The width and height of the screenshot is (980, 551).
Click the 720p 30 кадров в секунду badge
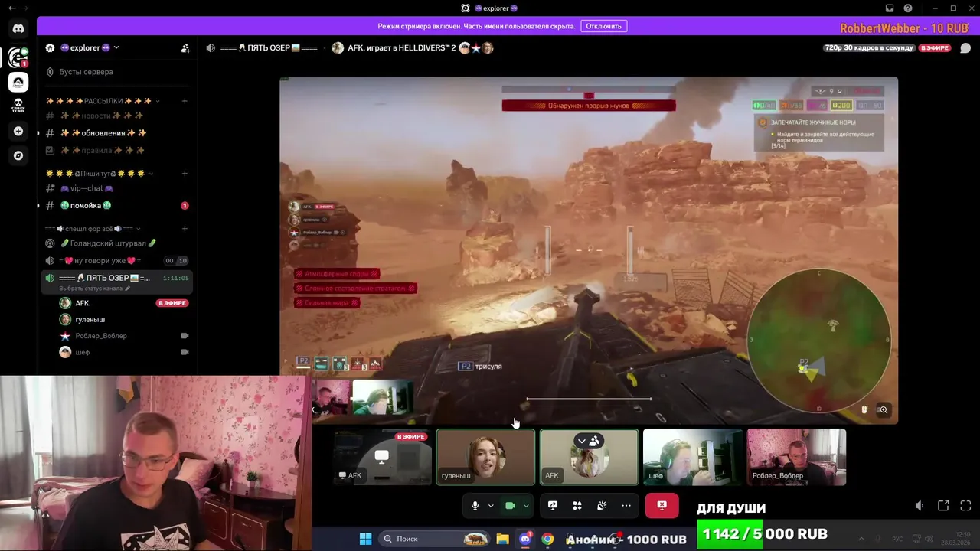point(869,47)
